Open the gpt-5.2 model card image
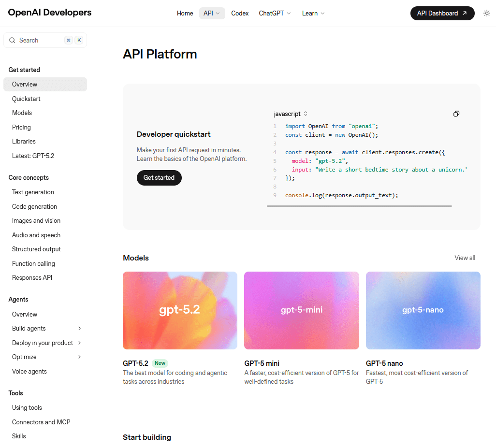Screen dimensions: 496x448 pyautogui.click(x=180, y=310)
